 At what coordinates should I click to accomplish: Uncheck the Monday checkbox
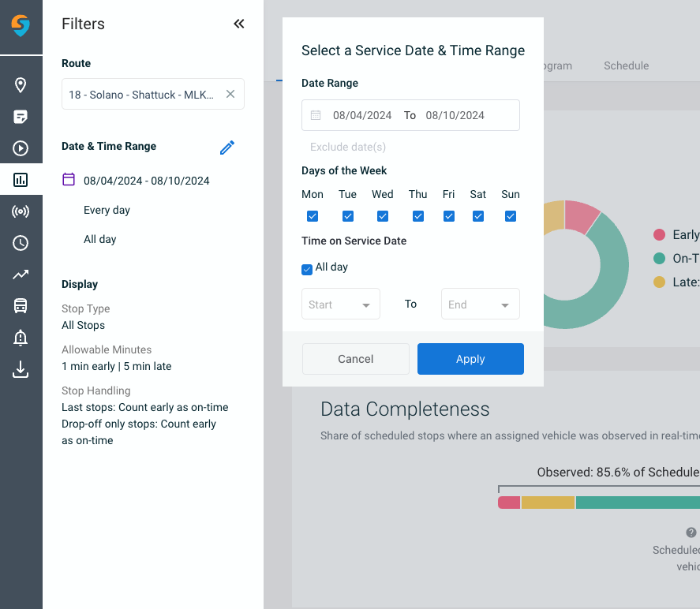[313, 216]
